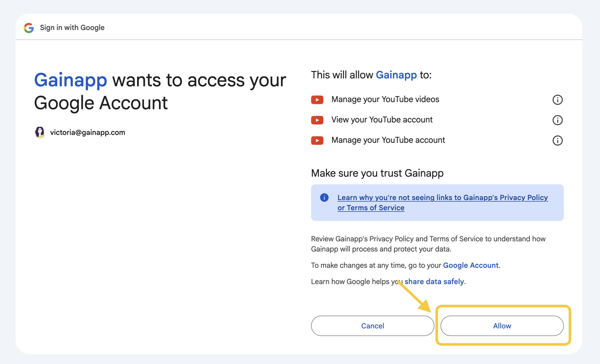Open the Privacy Policy or Terms explanation link
The height and width of the screenshot is (364, 600).
pyautogui.click(x=443, y=203)
